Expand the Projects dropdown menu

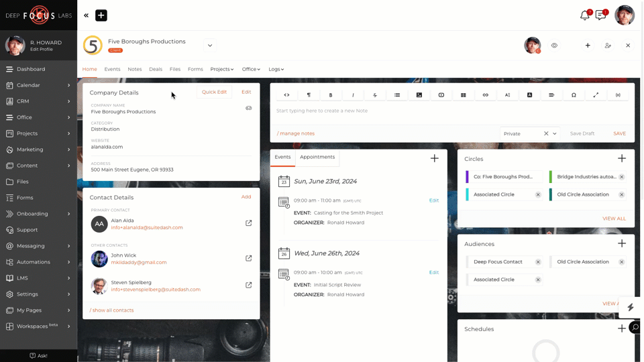click(222, 69)
